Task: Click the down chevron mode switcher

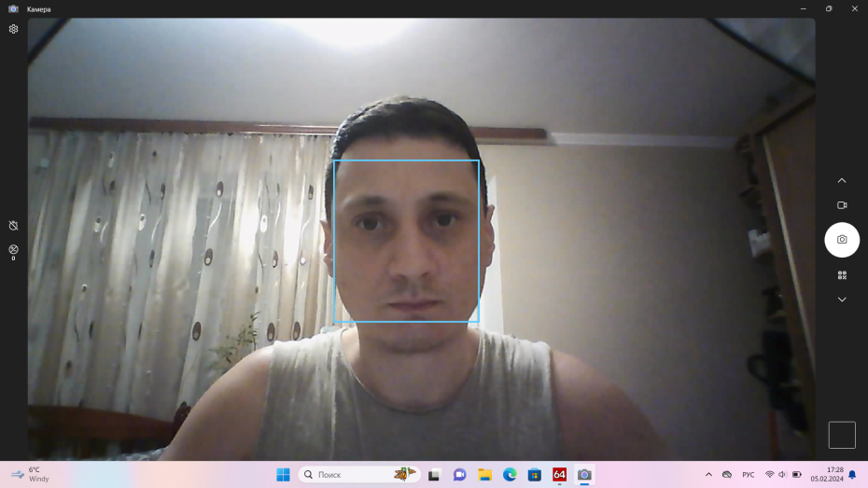Action: (x=842, y=300)
